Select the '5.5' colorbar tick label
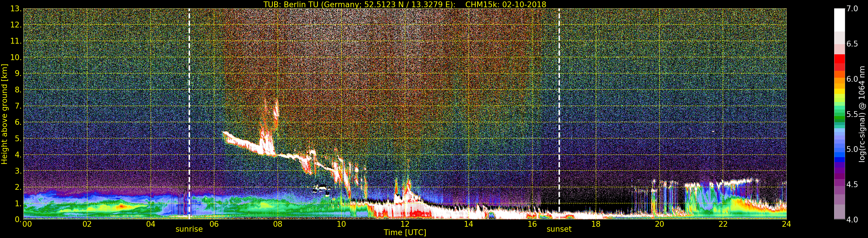The image size is (868, 238). 852,114
